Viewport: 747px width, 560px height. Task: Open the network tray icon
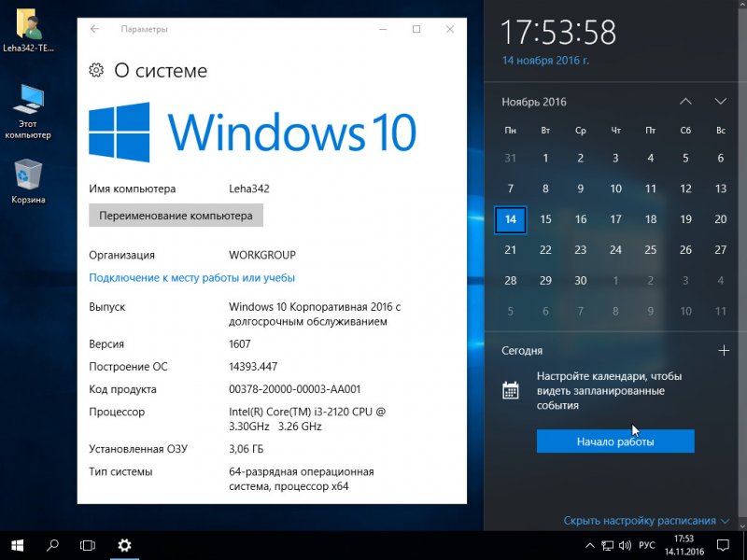[608, 545]
